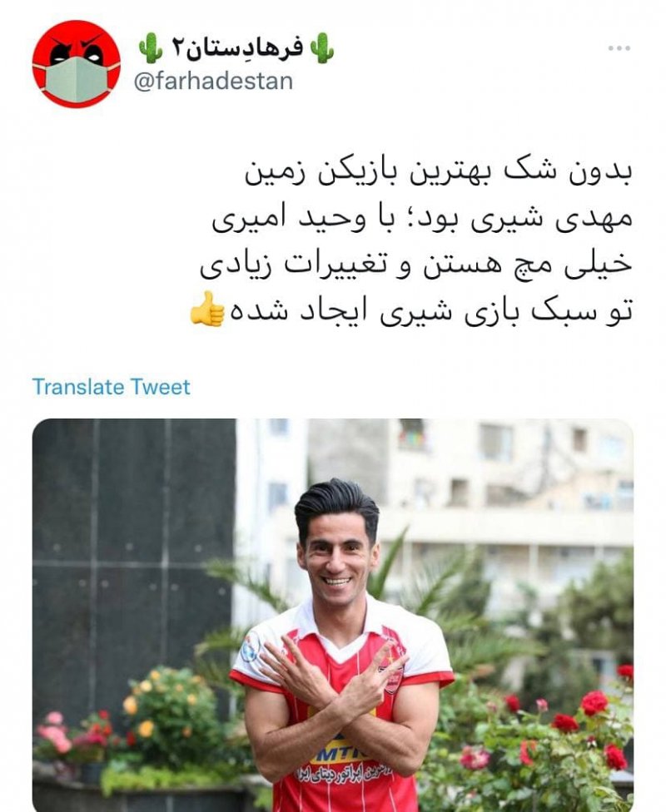Viewport: 666px width, 812px height.
Task: Click the tweet line starting with بدون شک
Action: pos(439,176)
